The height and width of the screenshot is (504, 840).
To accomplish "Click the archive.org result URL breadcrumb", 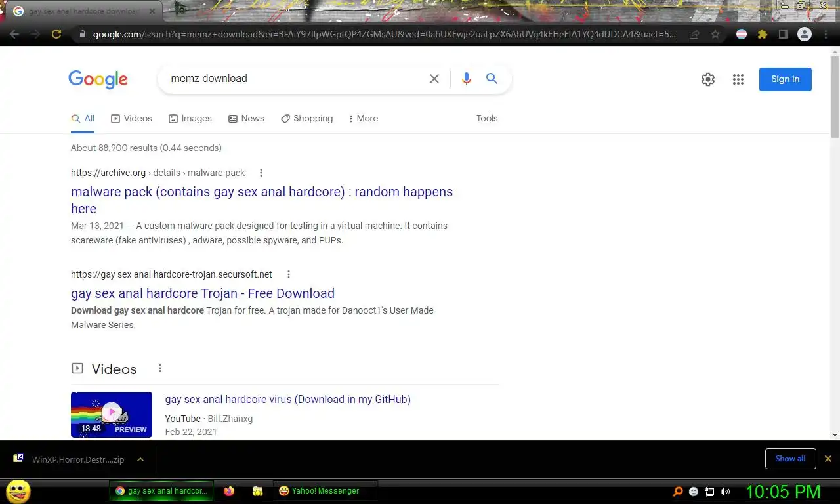I will tap(157, 173).
